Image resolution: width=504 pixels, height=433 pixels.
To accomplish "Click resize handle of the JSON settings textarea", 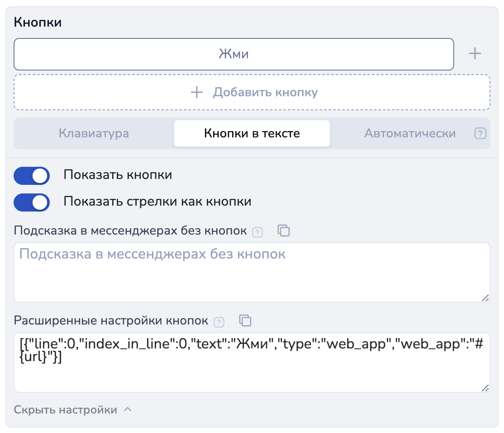I will (x=485, y=387).
